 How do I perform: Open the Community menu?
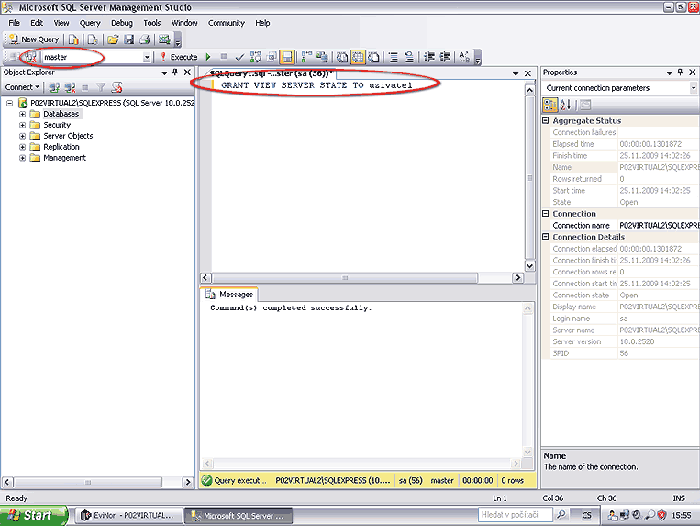(x=226, y=23)
